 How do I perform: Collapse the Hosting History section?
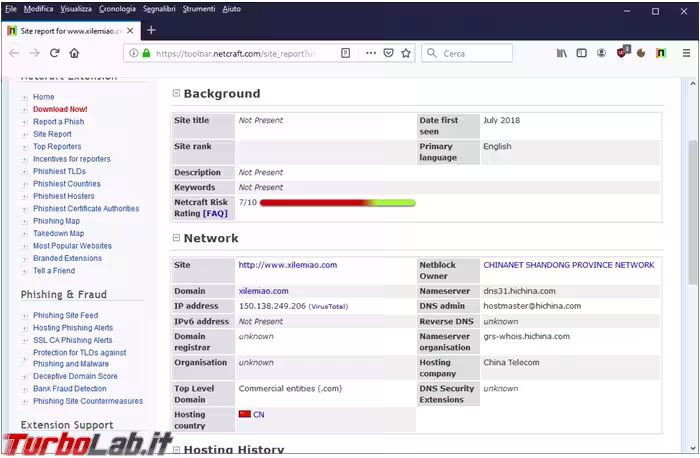tap(176, 450)
